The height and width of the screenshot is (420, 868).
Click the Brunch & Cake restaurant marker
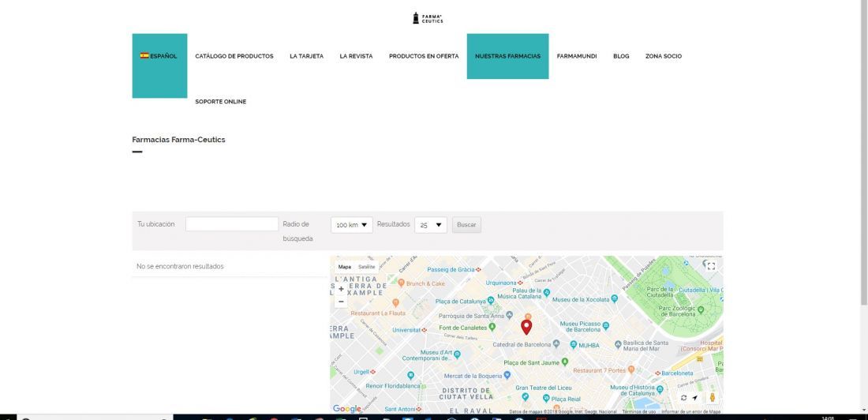[x=402, y=283]
